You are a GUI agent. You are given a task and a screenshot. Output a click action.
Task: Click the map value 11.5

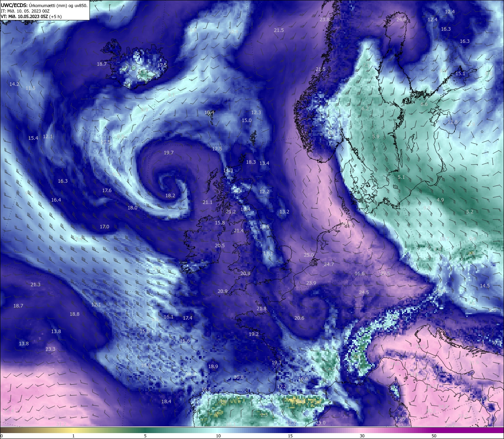pyautogui.click(x=30, y=88)
